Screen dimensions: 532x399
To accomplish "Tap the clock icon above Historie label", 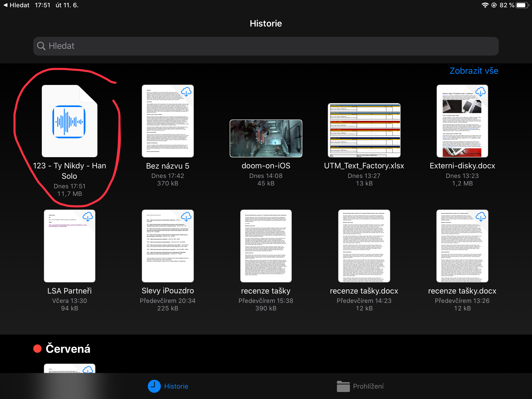I will 154,386.
